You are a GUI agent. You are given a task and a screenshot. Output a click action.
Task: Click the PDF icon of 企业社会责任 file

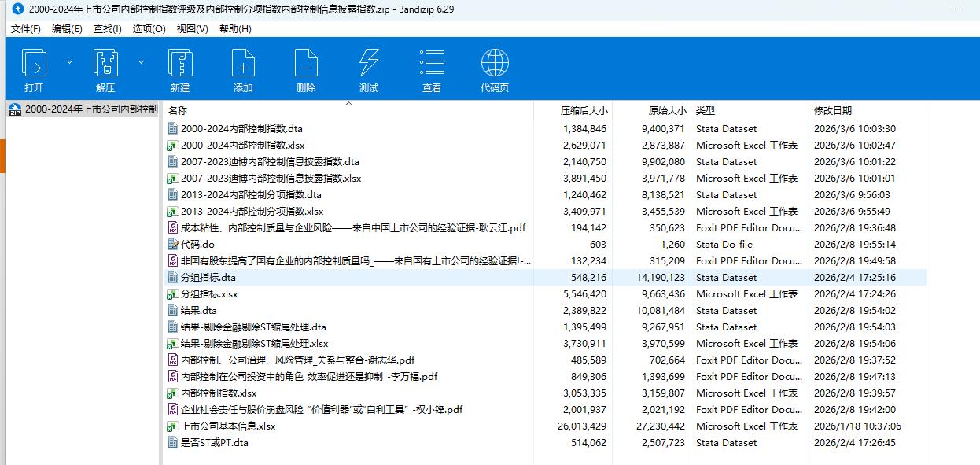tap(173, 409)
